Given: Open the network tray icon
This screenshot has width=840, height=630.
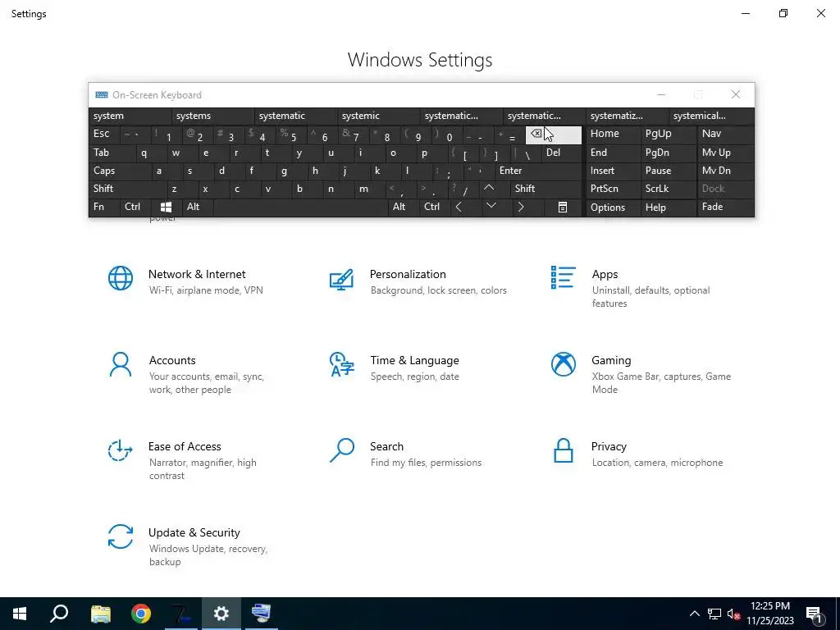Looking at the screenshot, I should point(714,614).
